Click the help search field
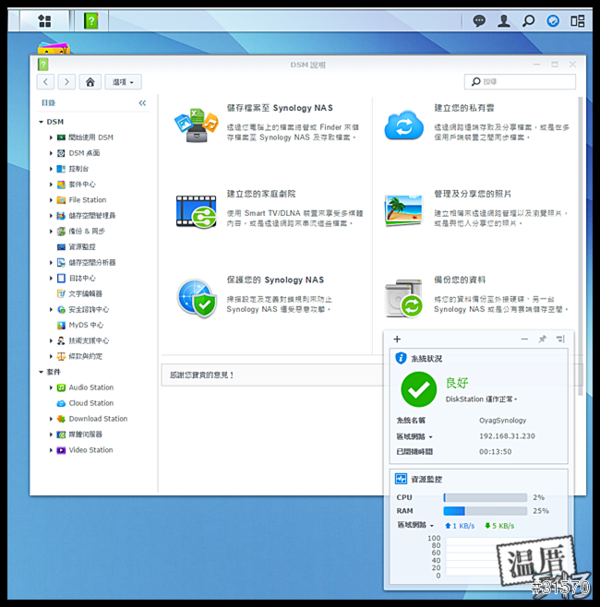This screenshot has height=607, width=600. click(x=520, y=82)
